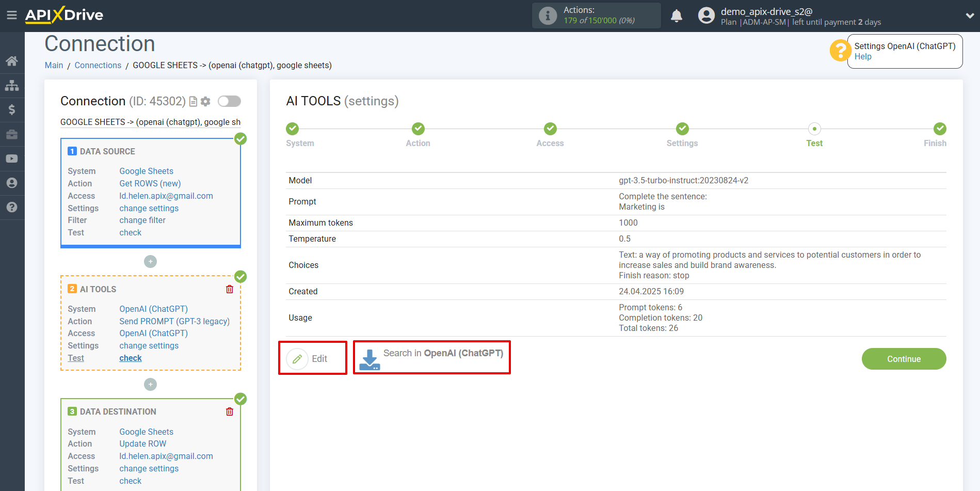Image resolution: width=980 pixels, height=491 pixels.
Task: Click Search in OpenAI (ChatGPT)
Action: point(443,353)
